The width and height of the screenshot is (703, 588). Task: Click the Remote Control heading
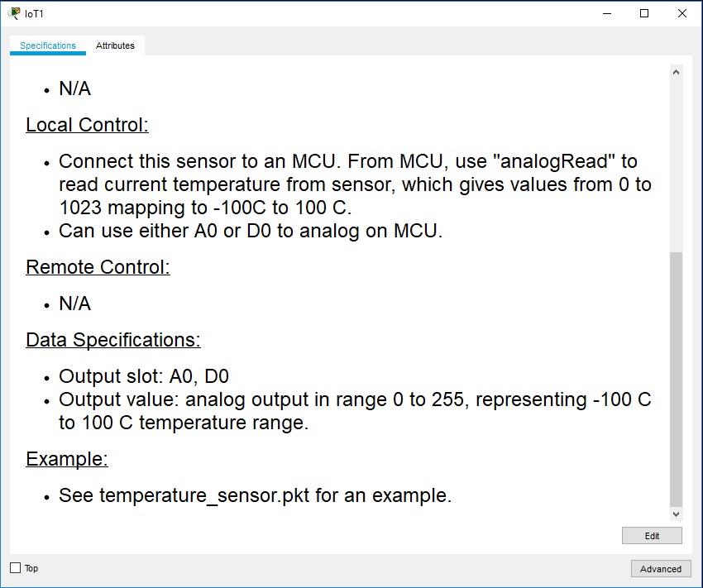point(98,267)
